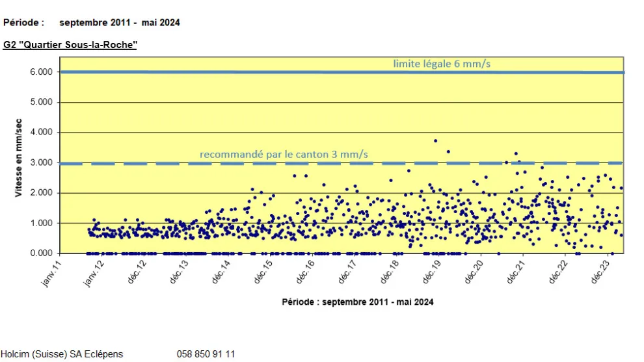Select the 0.000 y-axis value
This screenshot has height=362, width=644.
click(42, 253)
